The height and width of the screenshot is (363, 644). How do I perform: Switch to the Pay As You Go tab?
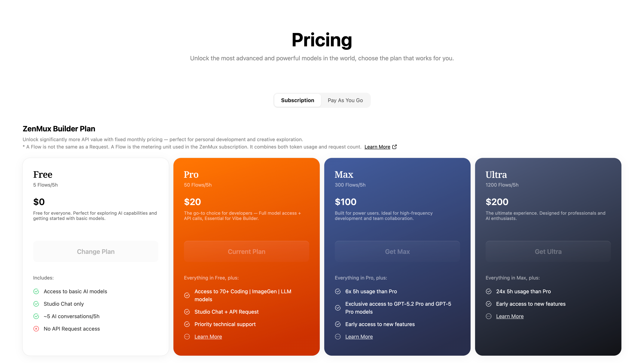[345, 100]
